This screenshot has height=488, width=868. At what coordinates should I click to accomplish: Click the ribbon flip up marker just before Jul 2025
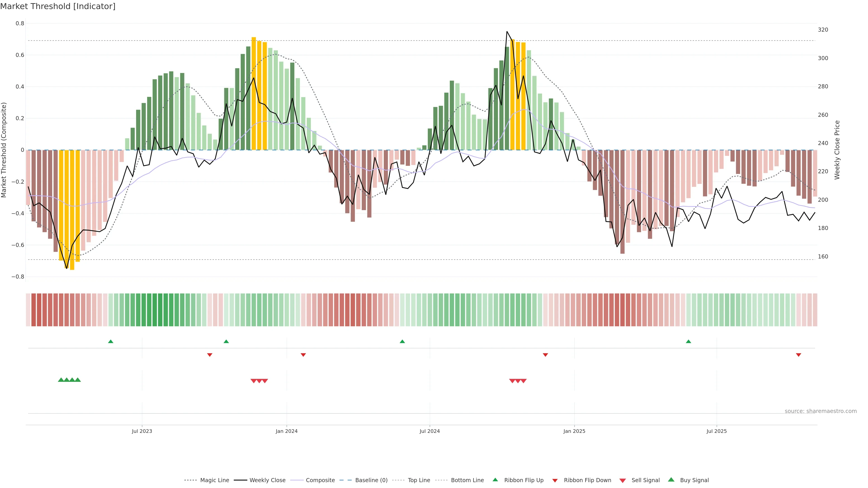(688, 342)
